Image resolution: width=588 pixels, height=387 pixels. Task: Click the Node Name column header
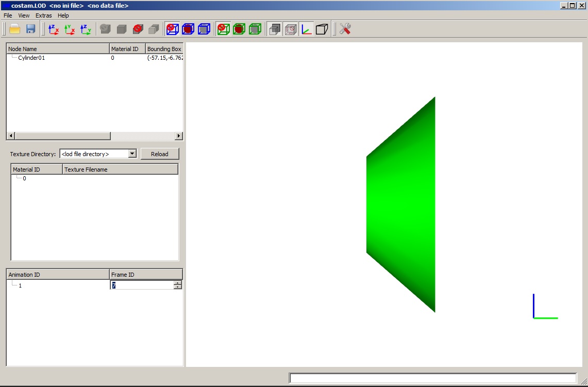point(58,49)
